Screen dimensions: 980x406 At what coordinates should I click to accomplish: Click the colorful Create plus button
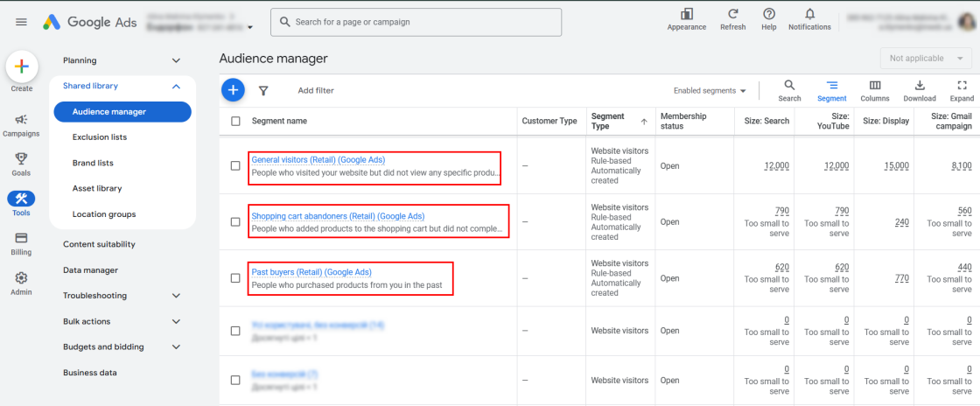point(22,66)
